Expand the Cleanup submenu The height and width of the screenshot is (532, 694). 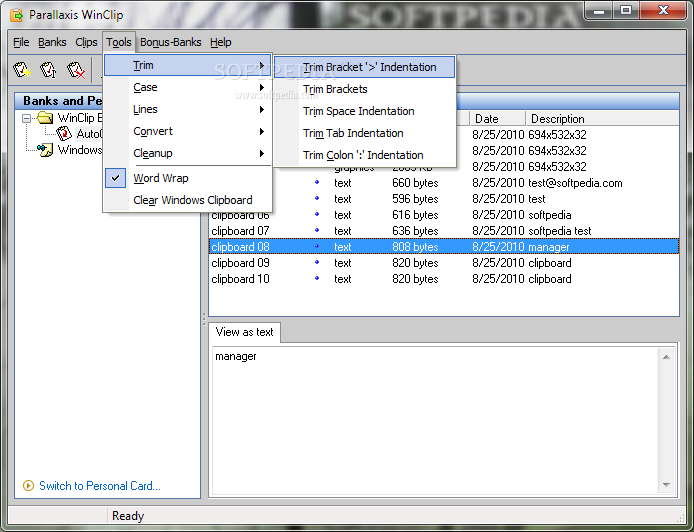coord(188,153)
